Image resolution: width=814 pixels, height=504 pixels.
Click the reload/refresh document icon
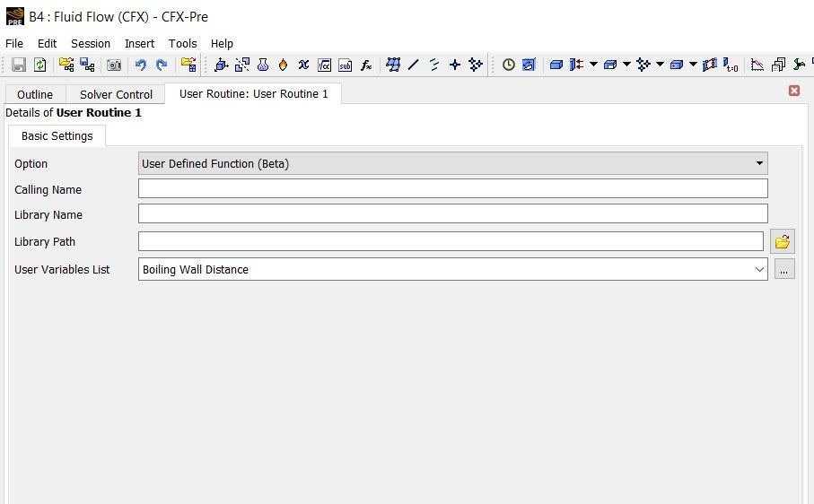(x=40, y=65)
